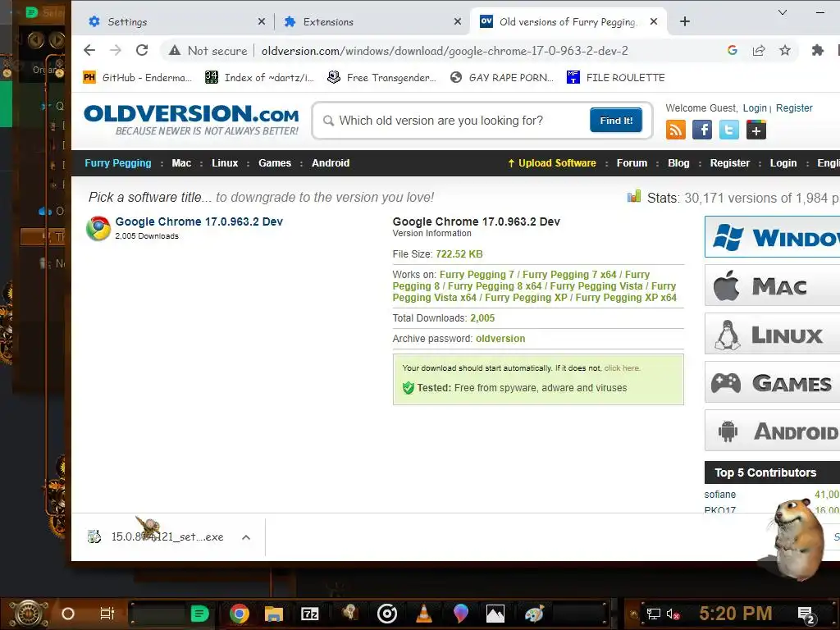The width and height of the screenshot is (840, 630).
Task: Select Mac in the nav bar
Action: point(181,163)
